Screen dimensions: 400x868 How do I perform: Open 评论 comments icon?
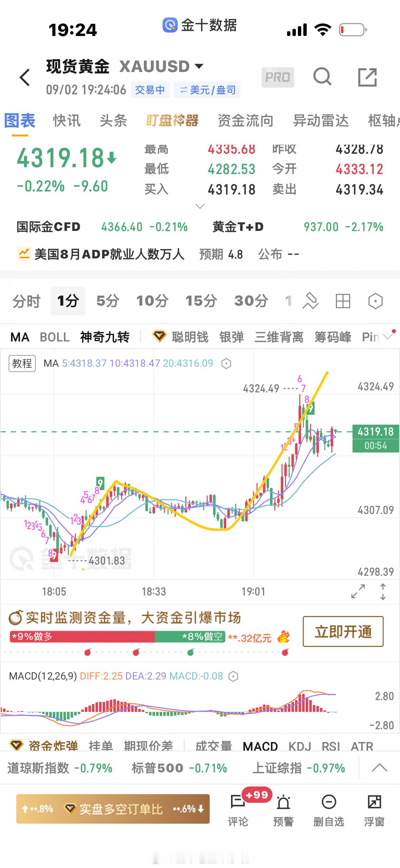tap(238, 810)
